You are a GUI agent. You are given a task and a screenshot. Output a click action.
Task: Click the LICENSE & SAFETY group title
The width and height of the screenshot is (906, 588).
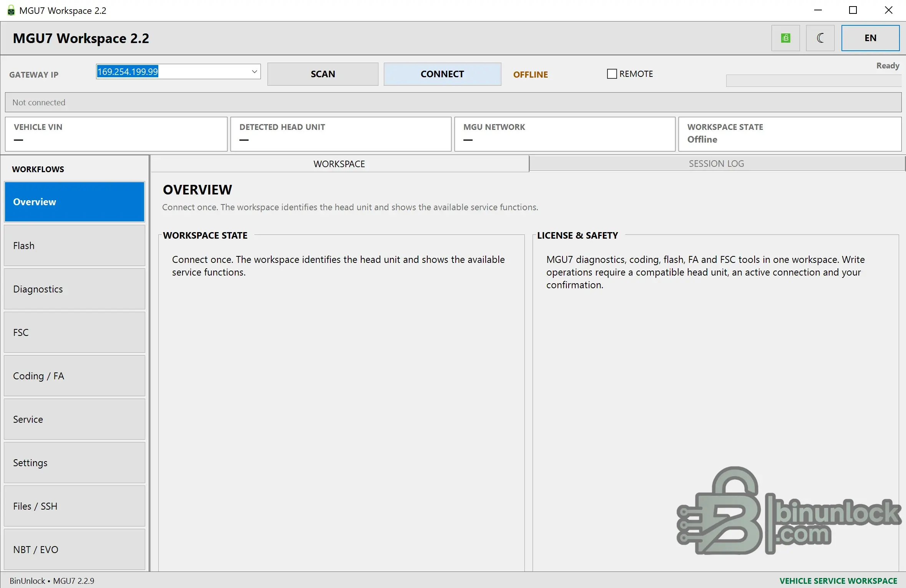[577, 236]
